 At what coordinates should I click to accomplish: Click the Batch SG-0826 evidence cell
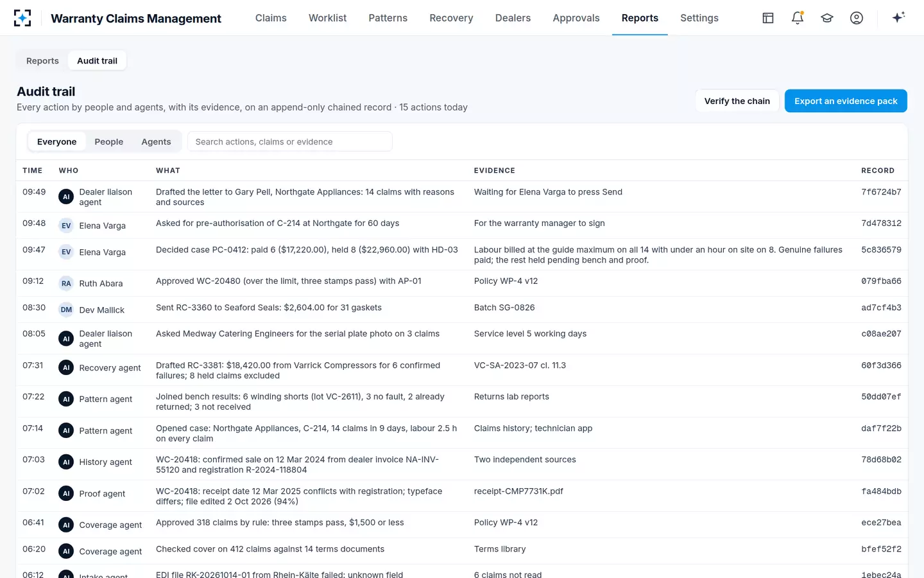[504, 308]
